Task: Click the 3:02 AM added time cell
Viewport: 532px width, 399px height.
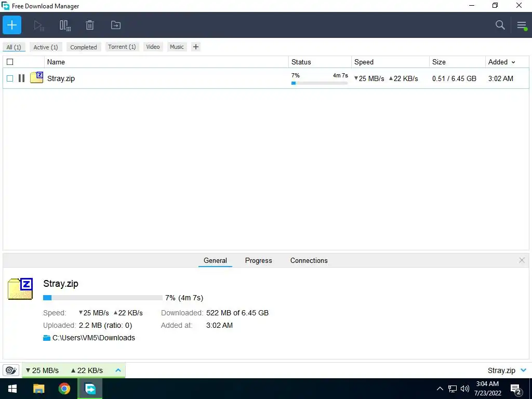Action: (501, 79)
